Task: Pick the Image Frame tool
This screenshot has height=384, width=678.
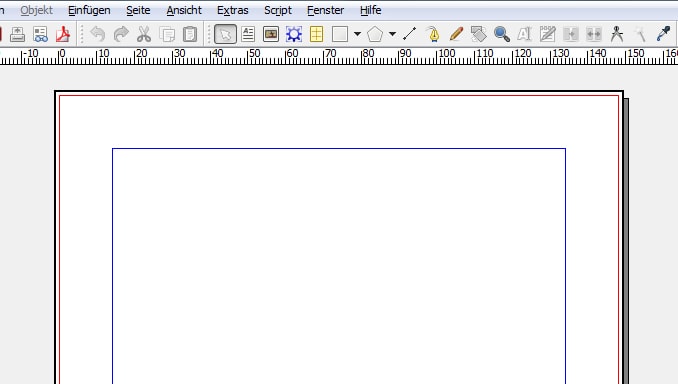Action: point(271,34)
